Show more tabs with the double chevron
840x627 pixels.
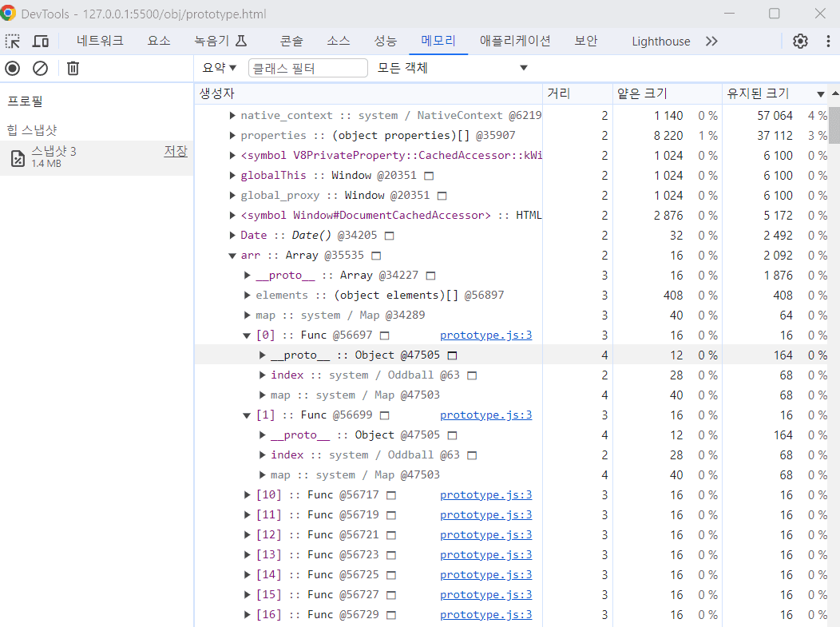[711, 42]
